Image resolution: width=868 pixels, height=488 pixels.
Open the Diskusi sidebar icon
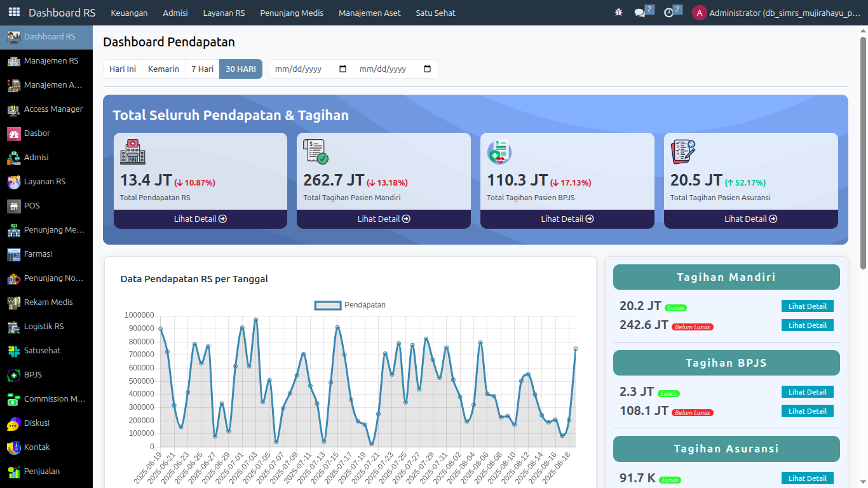(14, 423)
